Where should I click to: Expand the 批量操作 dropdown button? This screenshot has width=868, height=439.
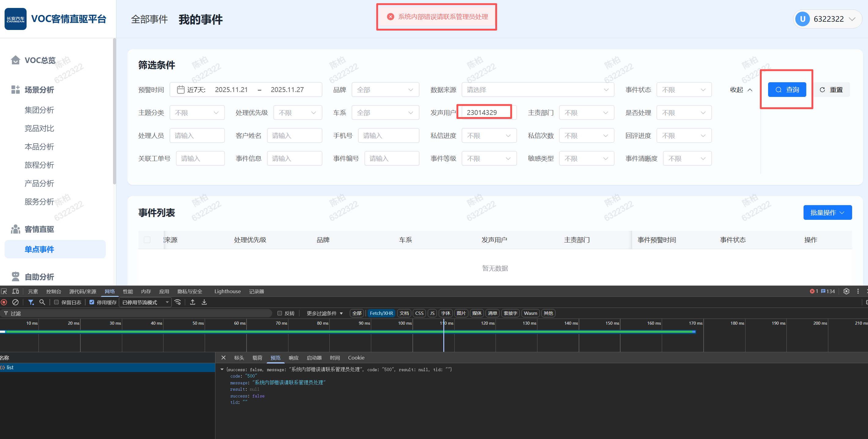tap(827, 212)
